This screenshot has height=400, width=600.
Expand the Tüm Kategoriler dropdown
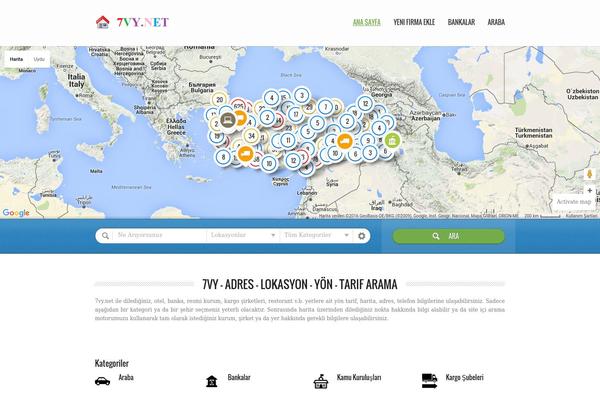[x=316, y=235]
